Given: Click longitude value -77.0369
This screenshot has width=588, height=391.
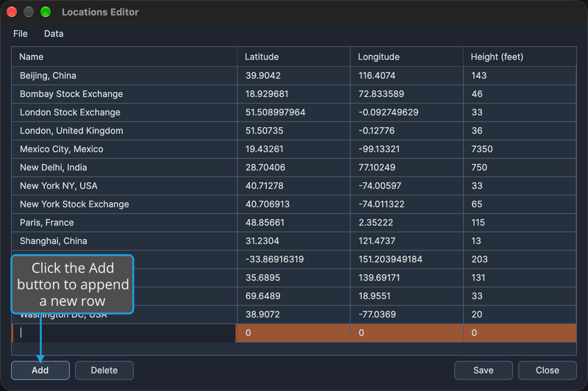Looking at the screenshot, I should point(377,315).
